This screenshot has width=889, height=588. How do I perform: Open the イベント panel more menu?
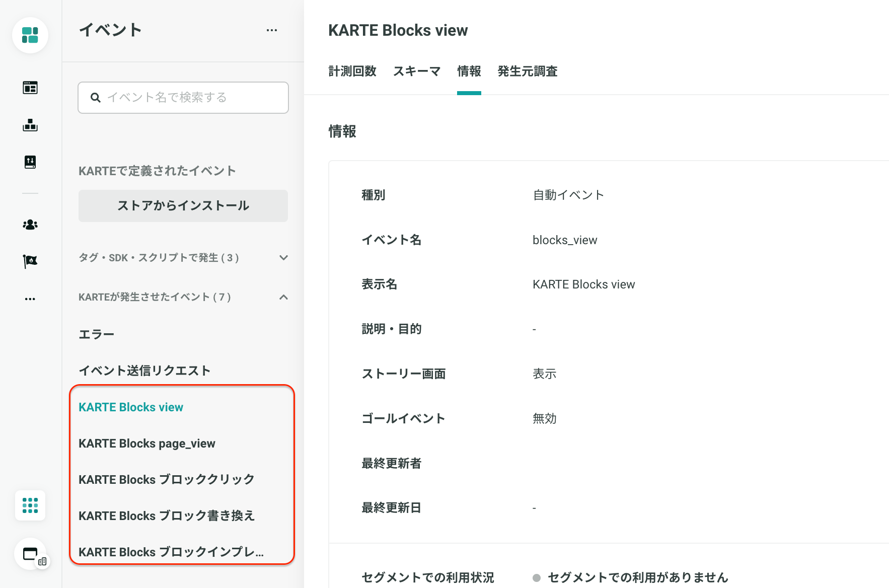pyautogui.click(x=272, y=30)
